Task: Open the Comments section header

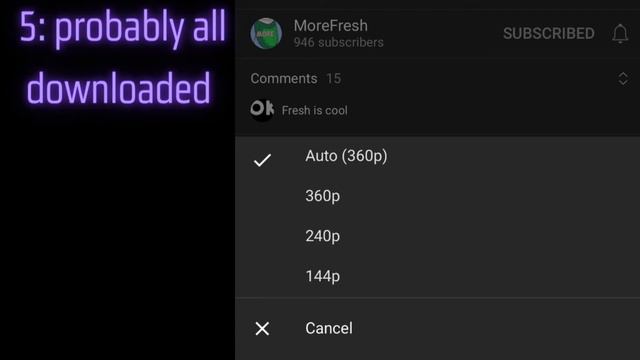Action: coord(284,78)
